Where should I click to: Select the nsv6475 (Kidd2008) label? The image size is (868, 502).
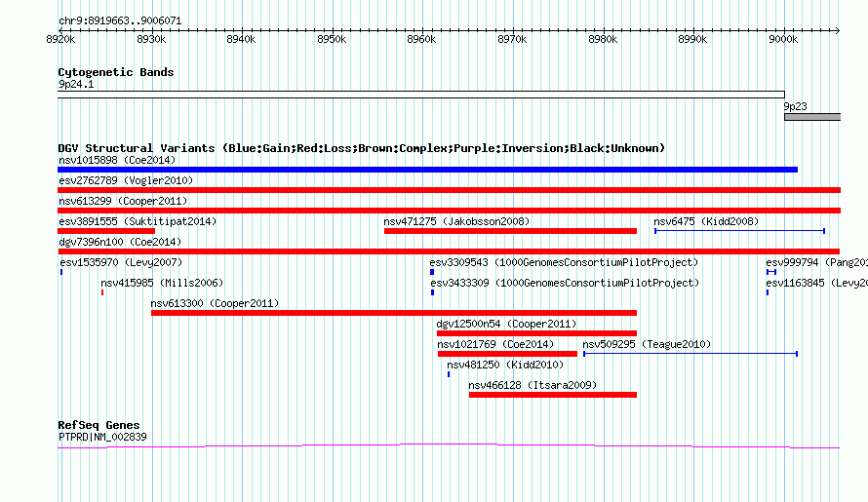tap(706, 221)
